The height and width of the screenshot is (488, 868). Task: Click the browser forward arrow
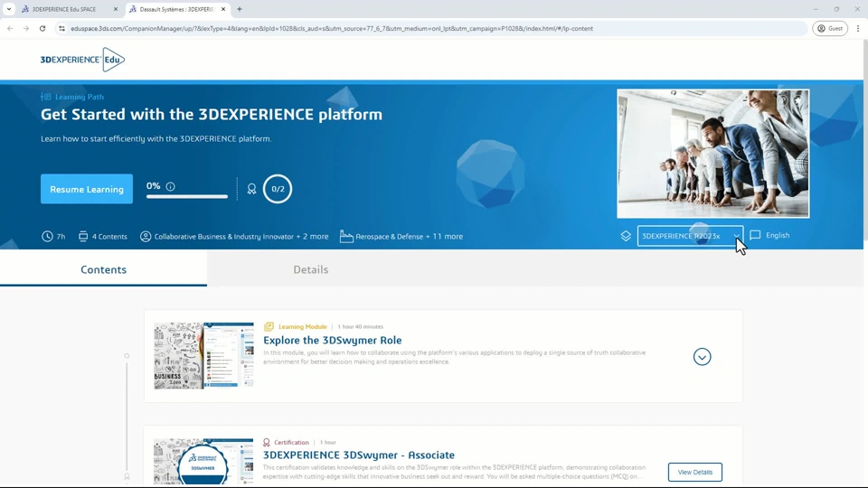tap(26, 28)
